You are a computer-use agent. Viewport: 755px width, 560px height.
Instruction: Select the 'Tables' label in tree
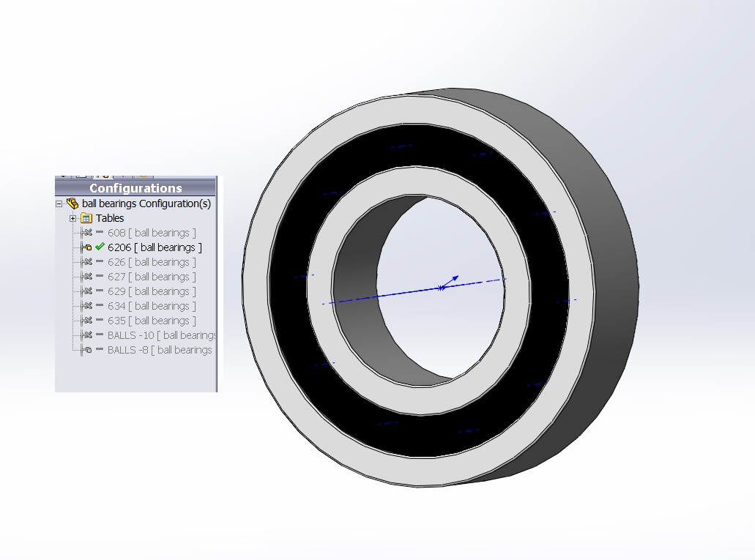(110, 218)
